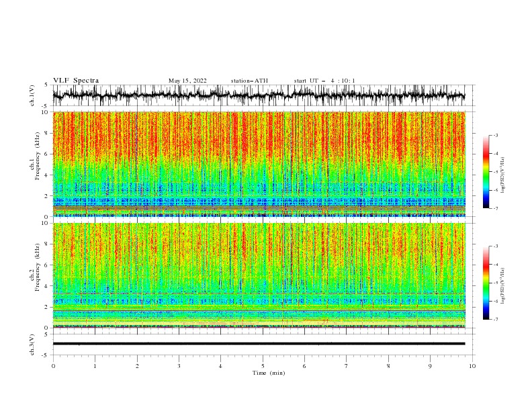
Task: Click the ch.2 spectrogram color scale bar
Action: point(486,283)
